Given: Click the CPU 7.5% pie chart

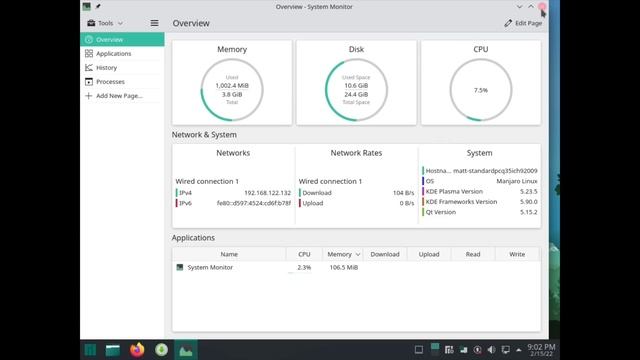Looking at the screenshot, I should tap(481, 90).
